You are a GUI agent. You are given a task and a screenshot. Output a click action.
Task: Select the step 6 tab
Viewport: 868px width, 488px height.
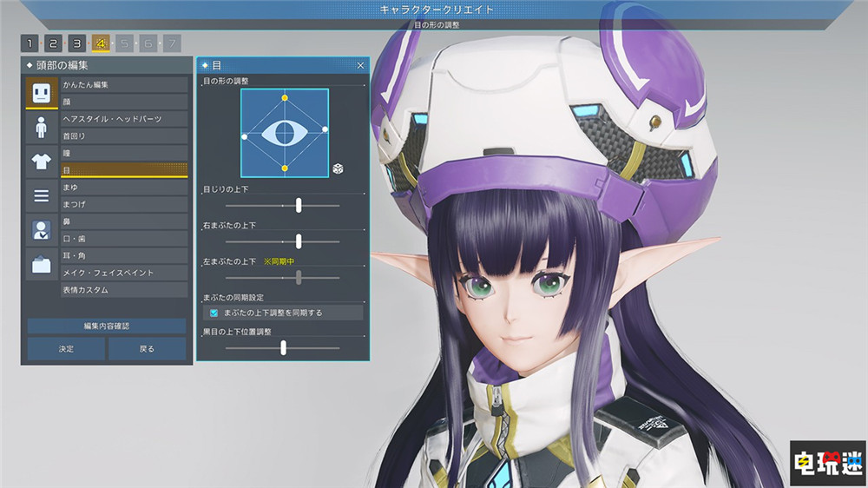[x=148, y=43]
